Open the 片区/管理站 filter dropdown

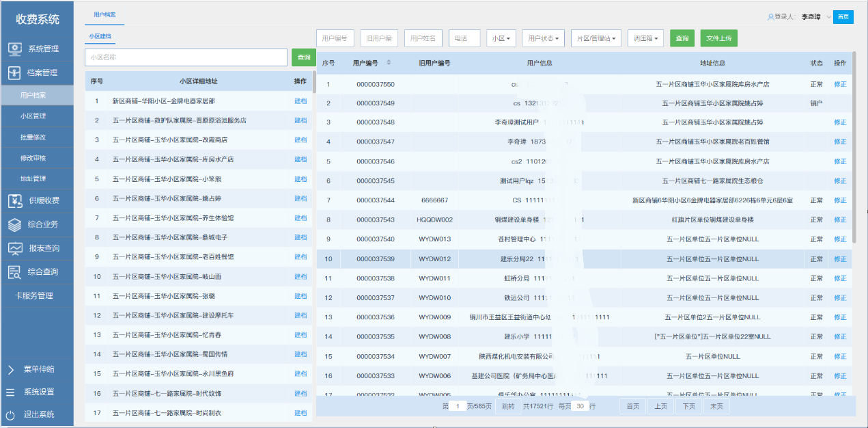(596, 38)
